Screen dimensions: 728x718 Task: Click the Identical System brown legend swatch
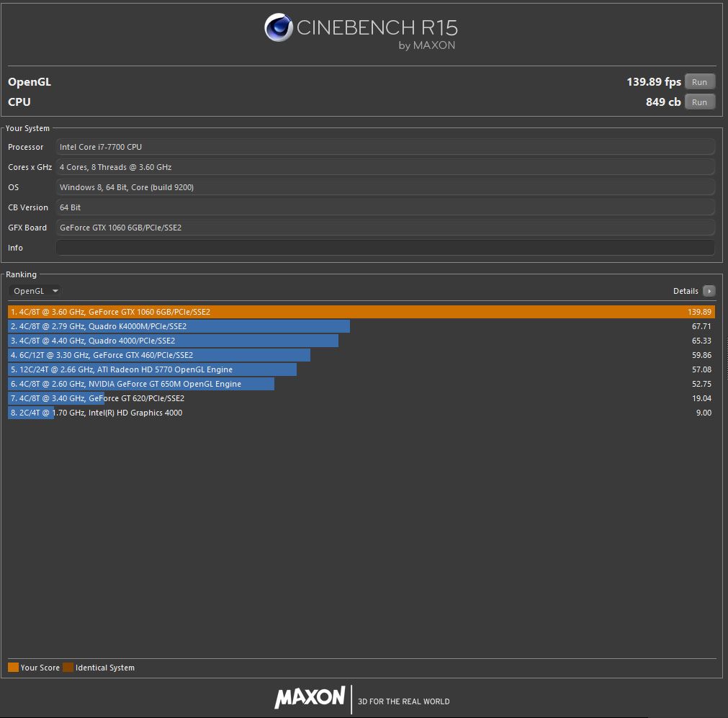pos(68,668)
